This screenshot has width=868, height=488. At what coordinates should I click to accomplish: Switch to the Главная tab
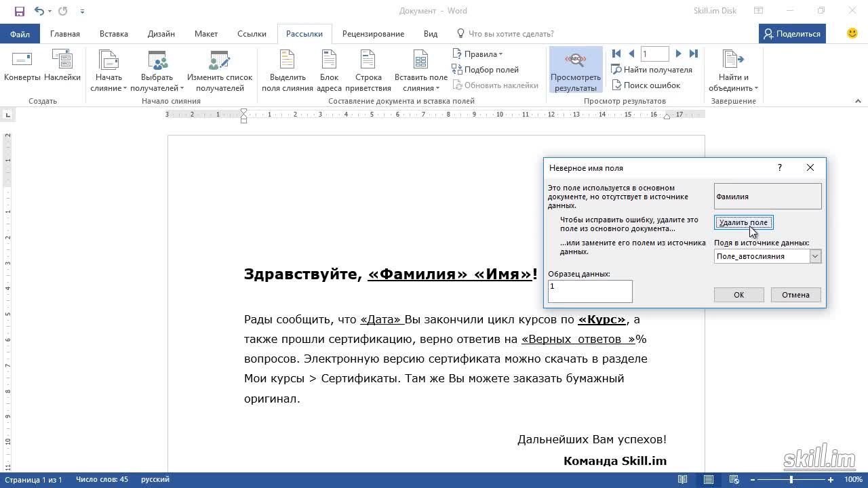[65, 34]
